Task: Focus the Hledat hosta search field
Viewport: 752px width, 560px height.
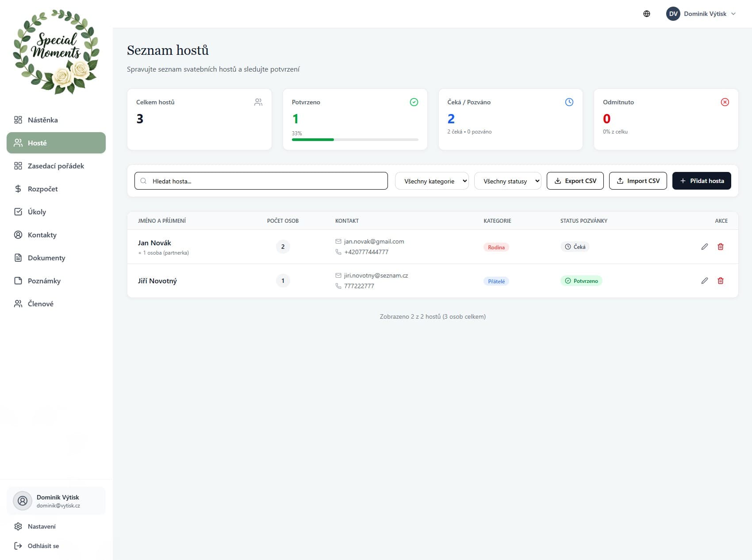Action: 261,181
